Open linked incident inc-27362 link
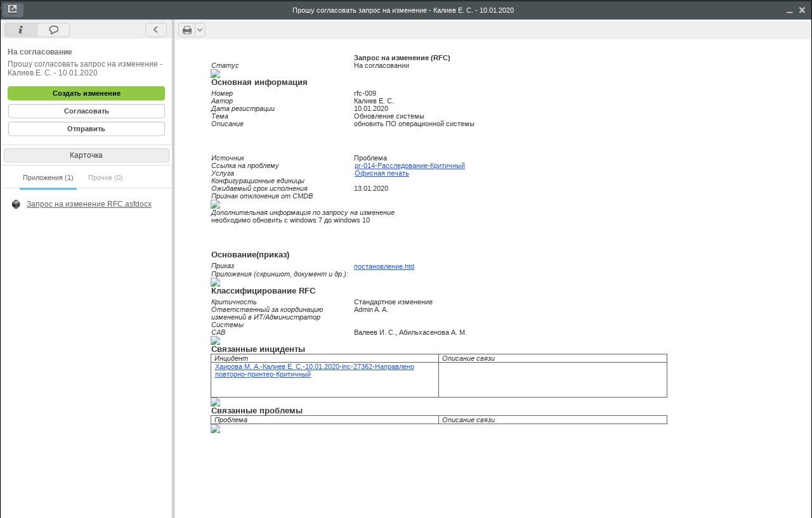812x518 pixels. pyautogui.click(x=315, y=370)
